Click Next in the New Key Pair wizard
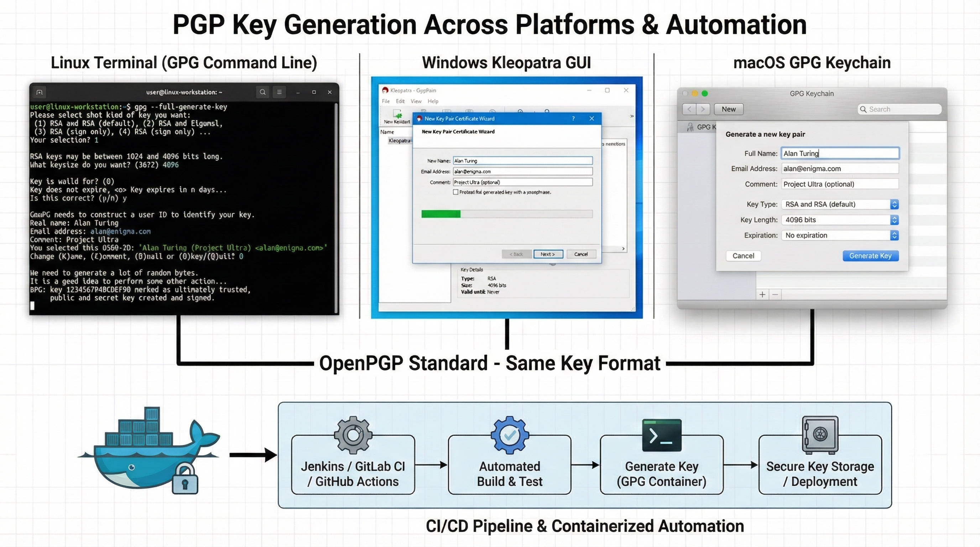Screen dimensions: 980x547 tap(548, 254)
